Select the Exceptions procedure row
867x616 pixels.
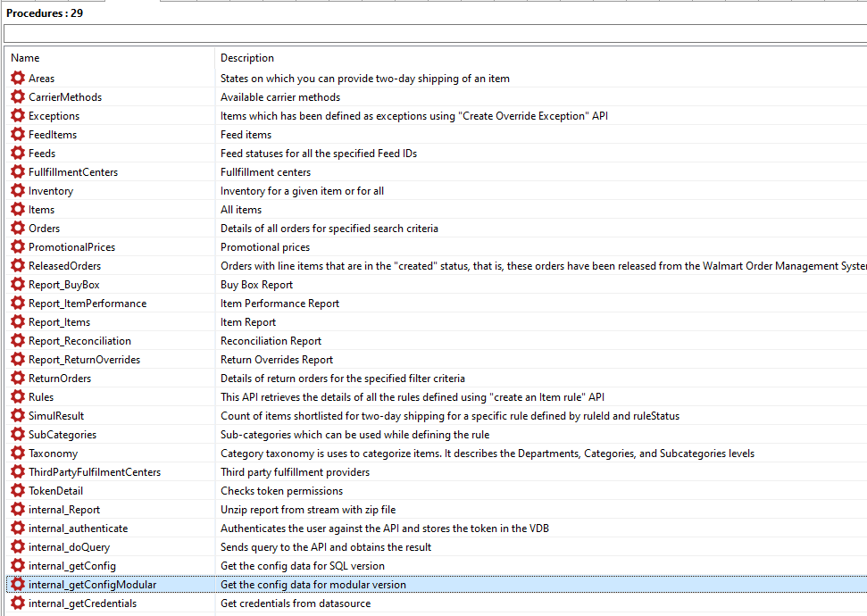[x=54, y=116]
